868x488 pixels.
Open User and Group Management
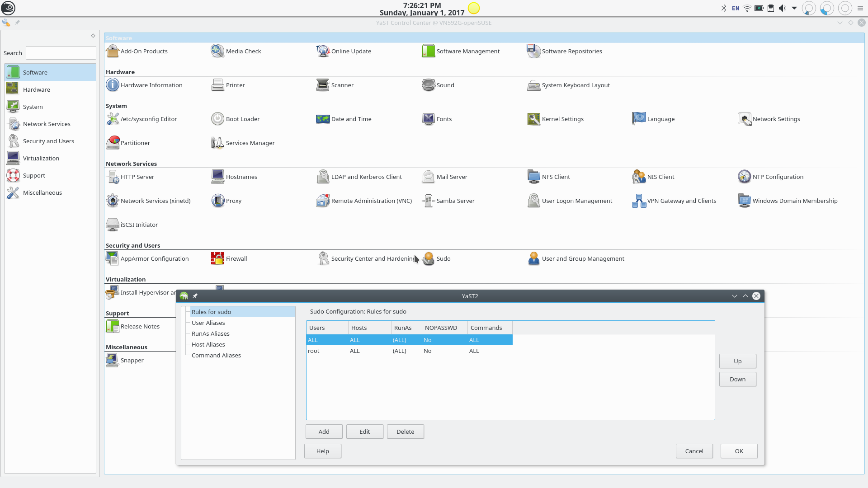point(576,258)
